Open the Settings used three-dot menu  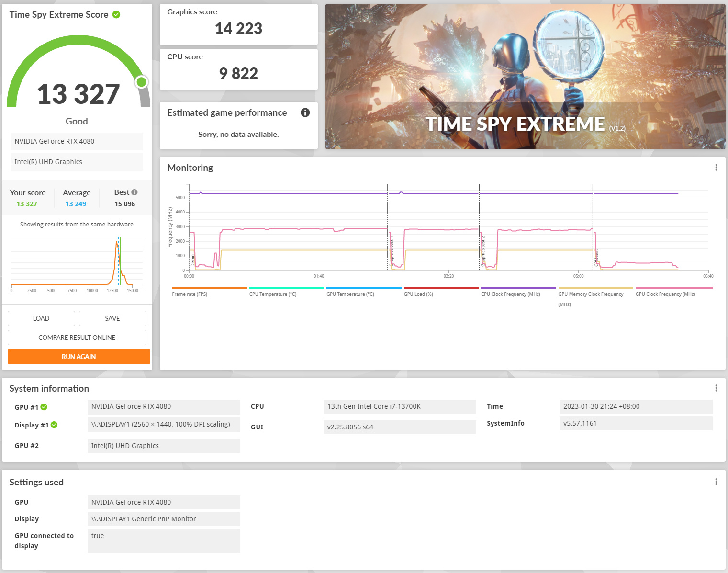pos(716,482)
